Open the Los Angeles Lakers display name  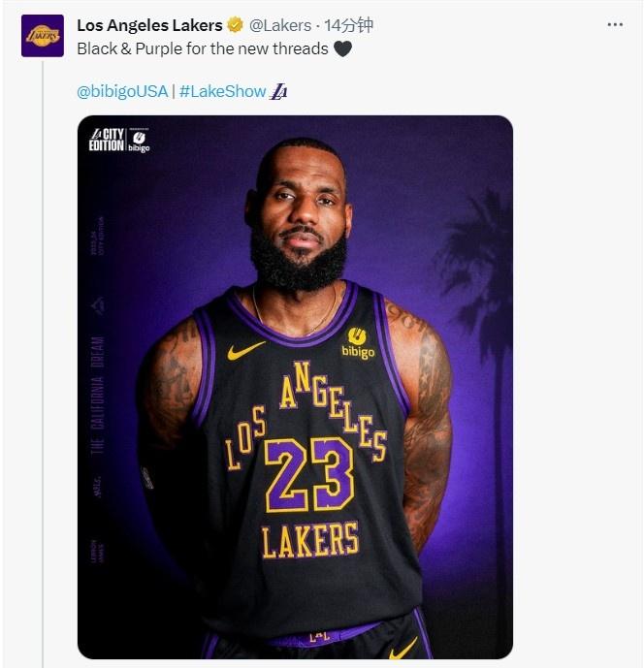tap(149, 25)
